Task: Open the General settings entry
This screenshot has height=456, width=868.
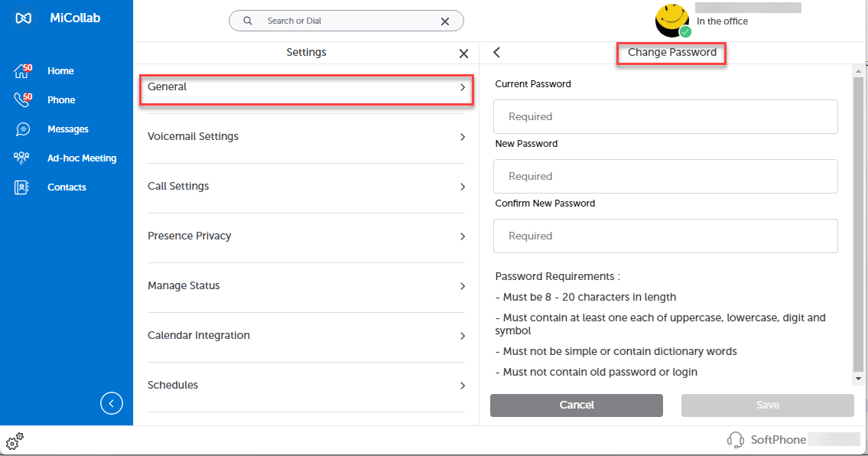Action: (306, 90)
